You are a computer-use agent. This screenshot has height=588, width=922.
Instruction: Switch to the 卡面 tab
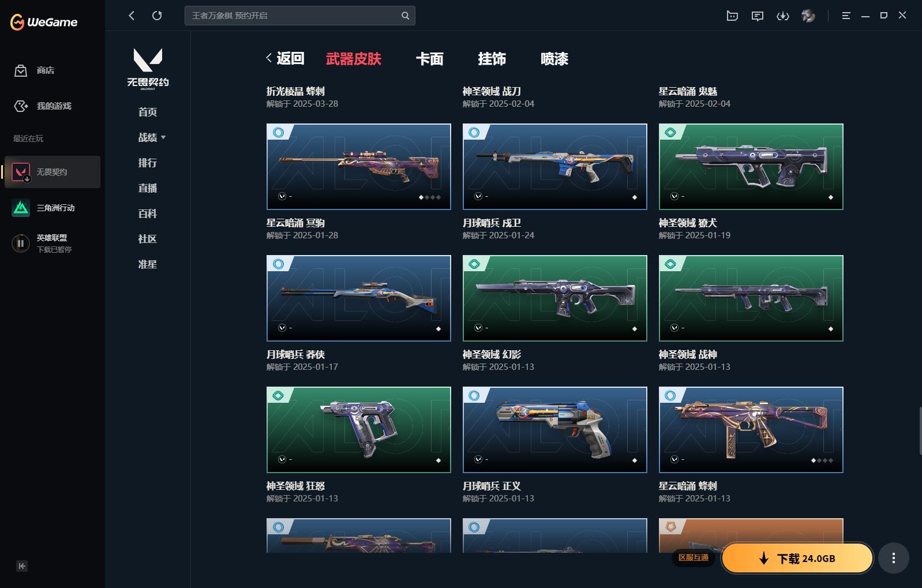430,59
